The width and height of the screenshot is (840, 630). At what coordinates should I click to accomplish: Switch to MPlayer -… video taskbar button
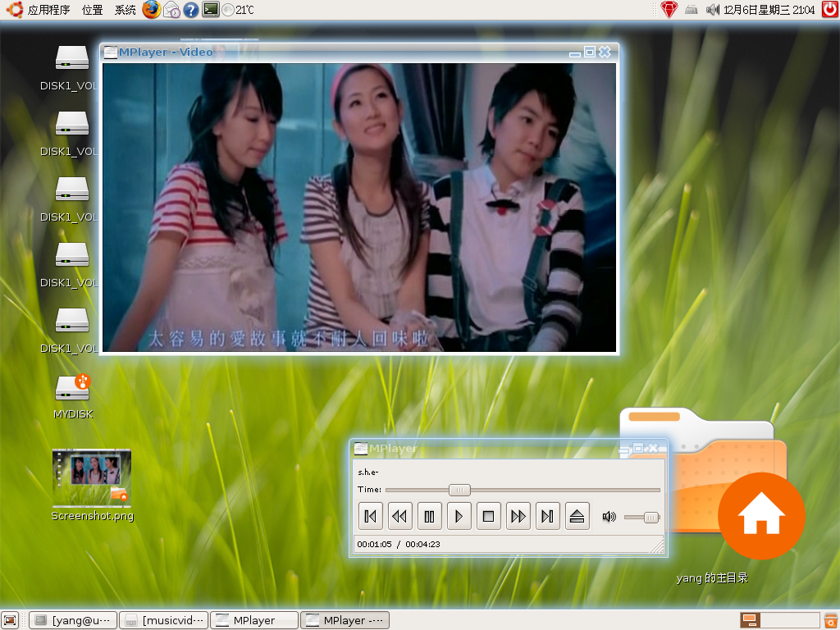345,620
